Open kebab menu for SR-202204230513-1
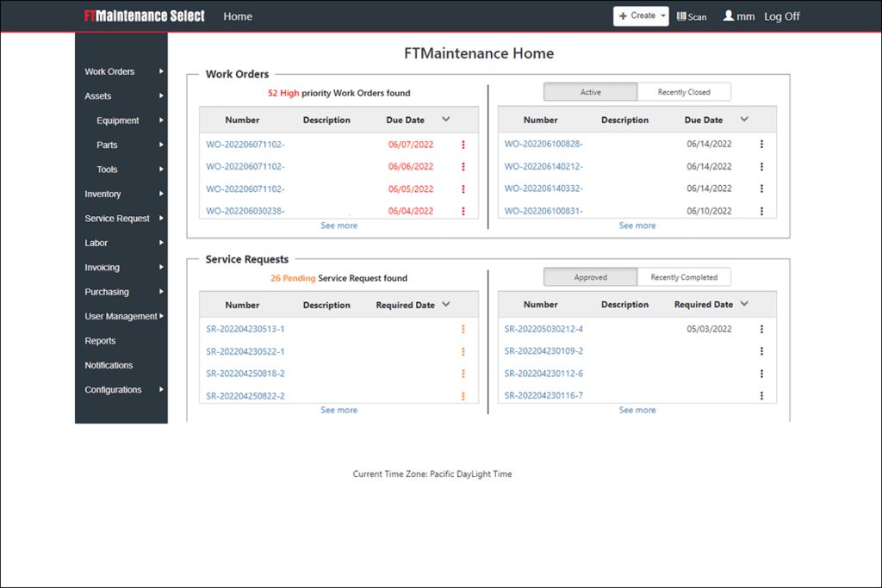882x588 pixels. pyautogui.click(x=463, y=329)
